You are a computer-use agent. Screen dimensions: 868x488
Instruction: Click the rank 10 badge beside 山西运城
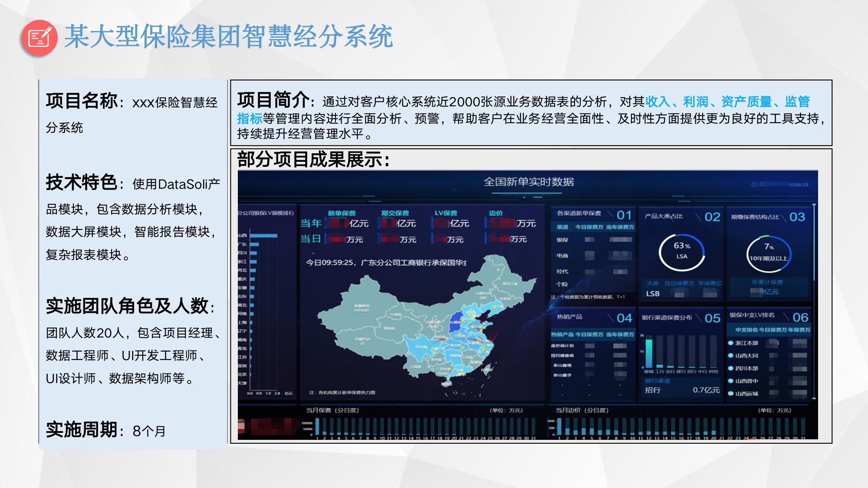pyautogui.click(x=730, y=393)
